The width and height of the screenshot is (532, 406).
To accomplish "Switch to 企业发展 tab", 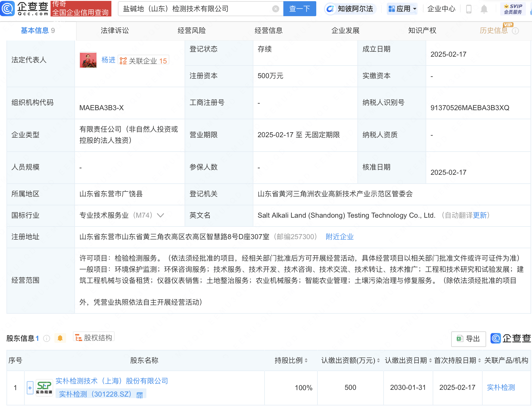I will point(345,31).
